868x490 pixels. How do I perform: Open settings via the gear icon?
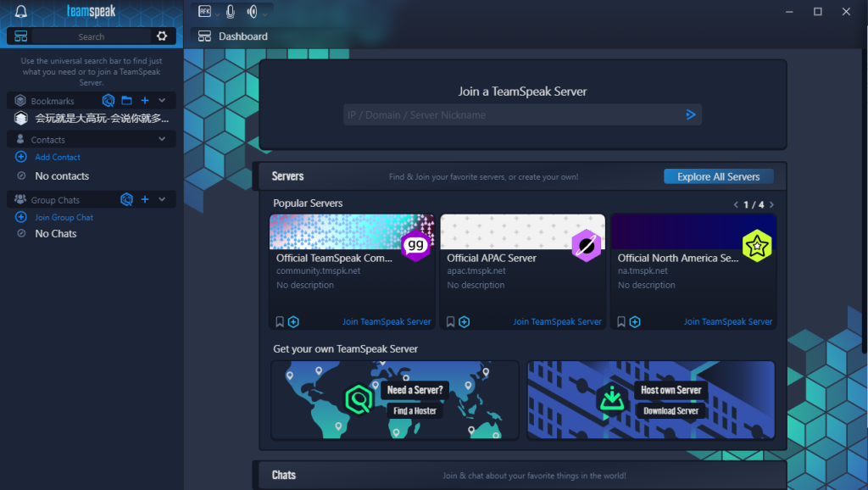(162, 36)
